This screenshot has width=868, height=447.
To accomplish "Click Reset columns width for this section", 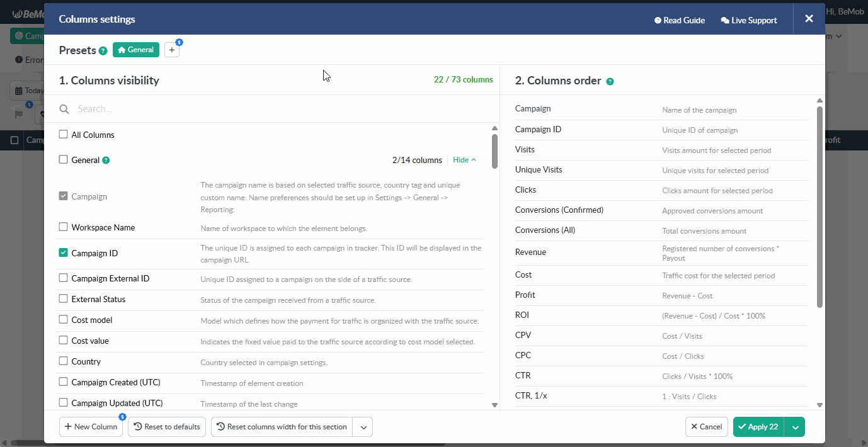I will 282,427.
